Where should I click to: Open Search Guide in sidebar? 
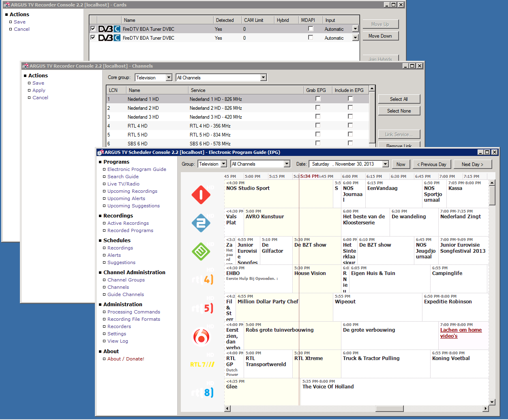123,177
